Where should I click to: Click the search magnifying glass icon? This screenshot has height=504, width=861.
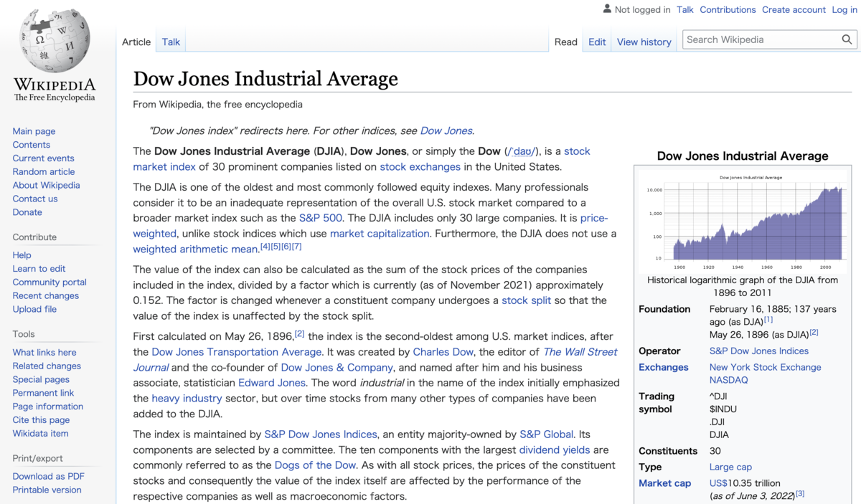[x=847, y=39]
